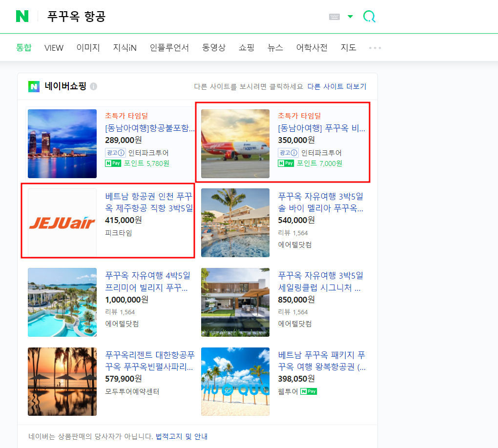498x448 pixels.
Task: Click the seller 에어텔닷컴 under the 540,000원 item
Action: pyautogui.click(x=295, y=244)
